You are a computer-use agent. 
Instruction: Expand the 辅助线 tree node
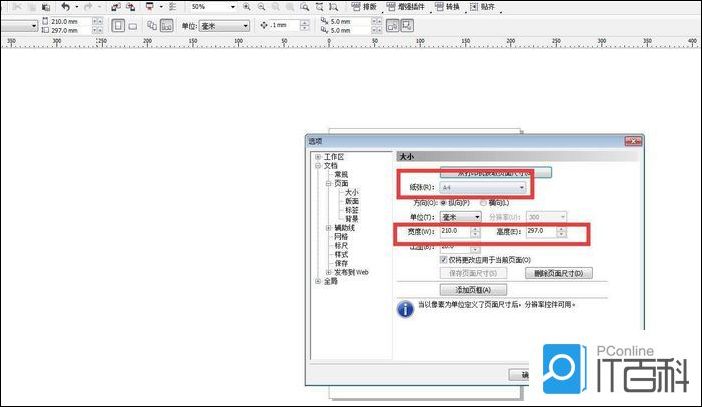(329, 228)
